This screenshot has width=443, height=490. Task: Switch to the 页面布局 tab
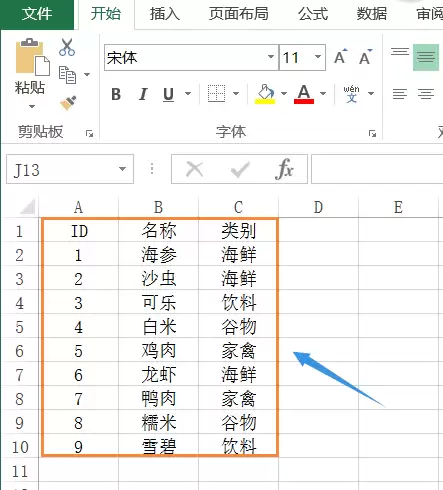(239, 14)
